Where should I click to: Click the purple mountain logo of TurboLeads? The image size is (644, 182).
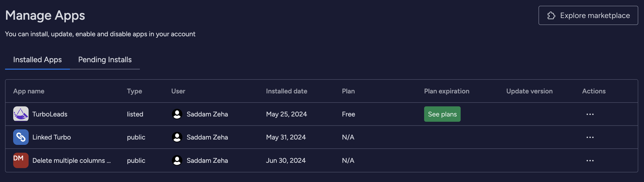click(x=20, y=114)
